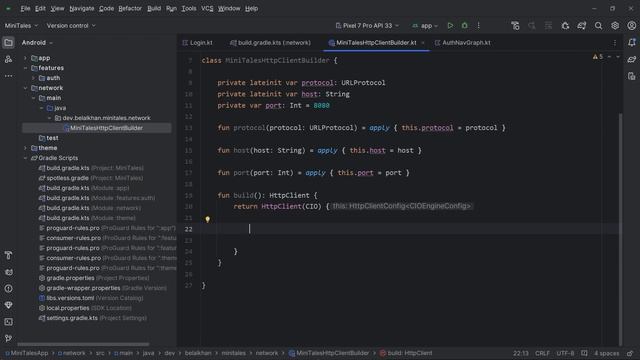Click UTF-8 encoding in status bar

tap(565, 353)
